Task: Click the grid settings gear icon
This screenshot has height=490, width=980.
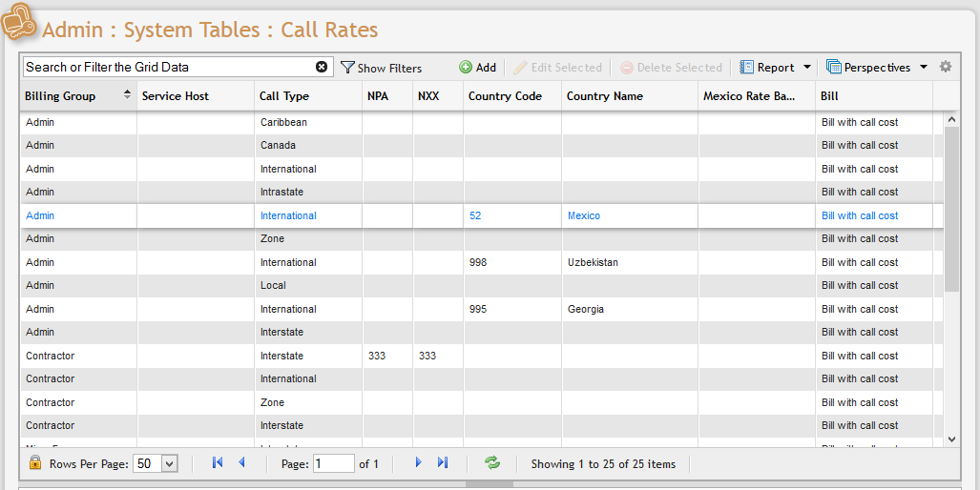Action: pyautogui.click(x=946, y=67)
